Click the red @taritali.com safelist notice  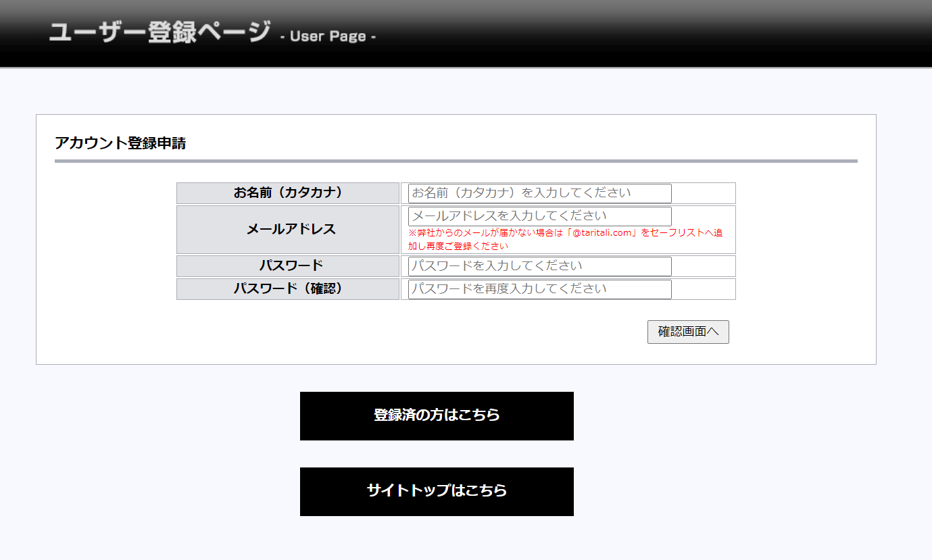pos(565,239)
